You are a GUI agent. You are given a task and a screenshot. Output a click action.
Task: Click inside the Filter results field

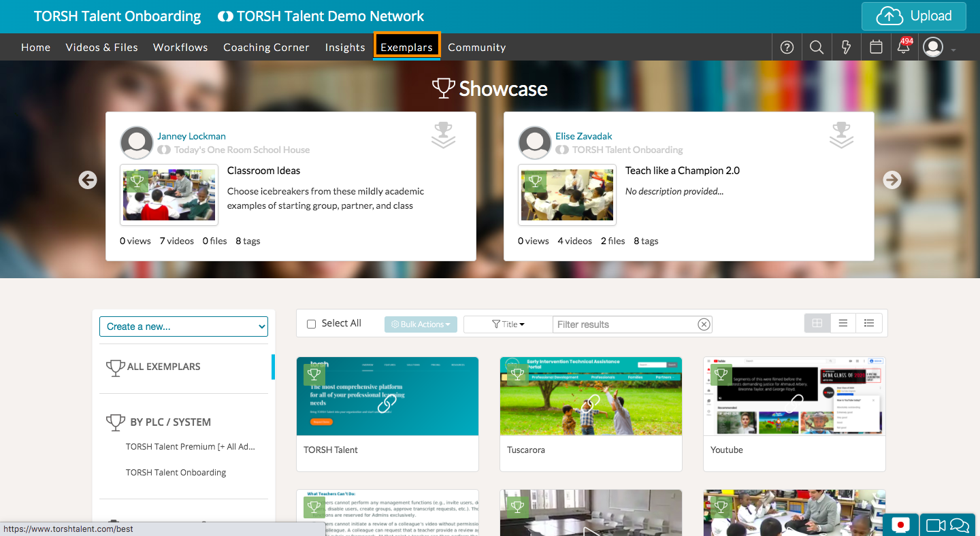coord(626,324)
